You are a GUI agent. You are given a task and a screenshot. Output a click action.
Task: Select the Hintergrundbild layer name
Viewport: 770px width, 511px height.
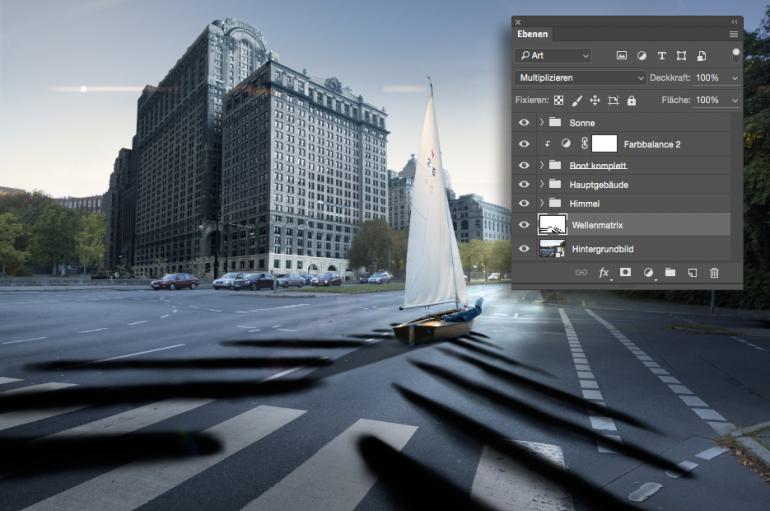[603, 249]
